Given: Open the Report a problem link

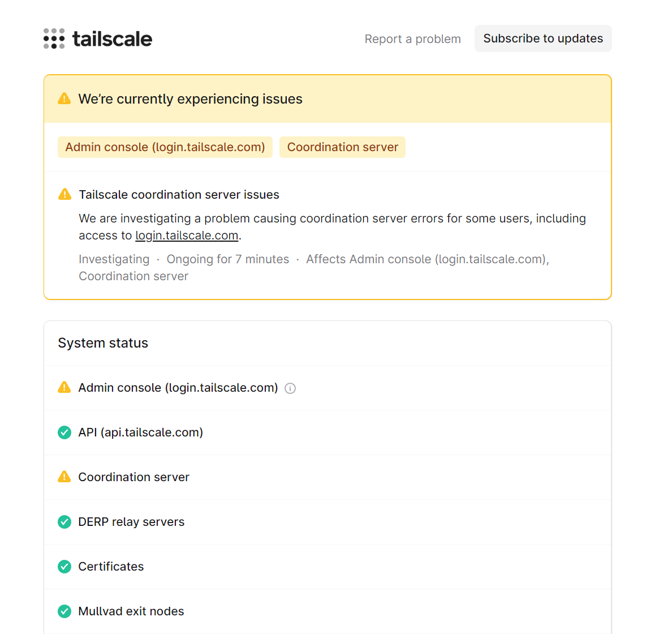Looking at the screenshot, I should coord(412,39).
